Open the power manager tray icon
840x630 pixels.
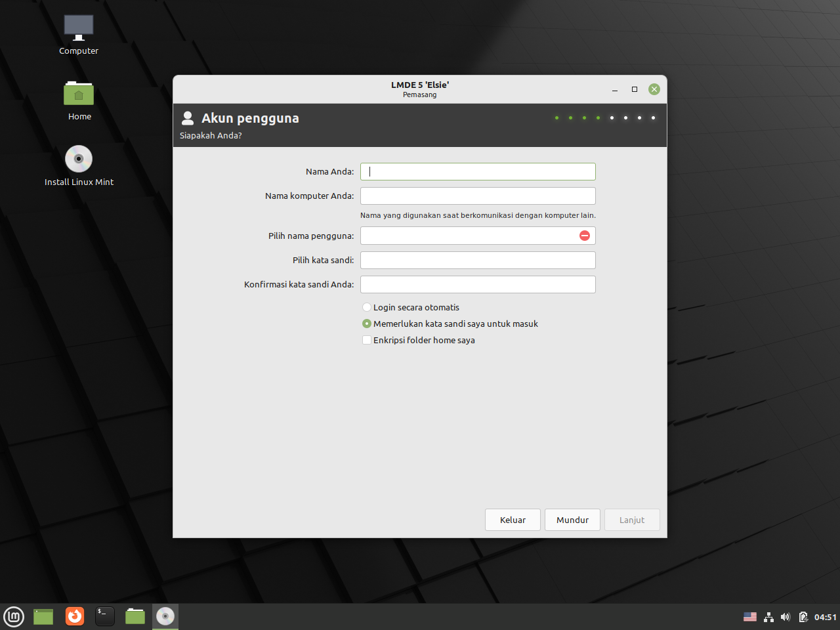coord(803,617)
